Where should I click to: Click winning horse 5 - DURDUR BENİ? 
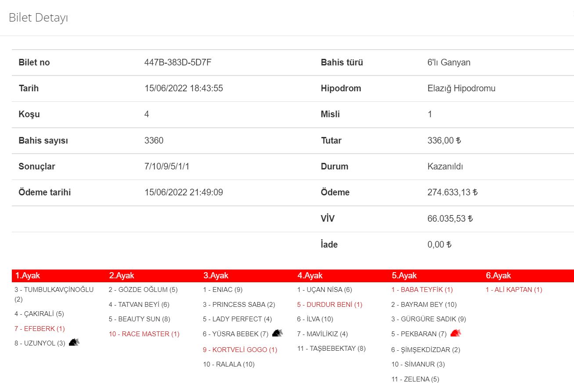pos(329,305)
